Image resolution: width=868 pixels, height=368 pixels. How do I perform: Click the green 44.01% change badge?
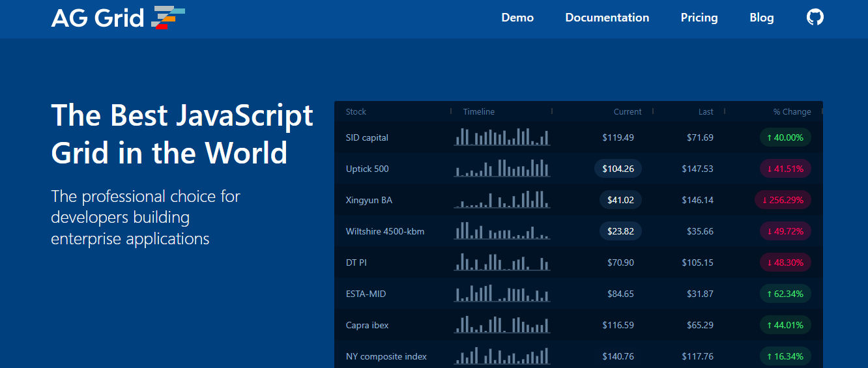pos(785,325)
